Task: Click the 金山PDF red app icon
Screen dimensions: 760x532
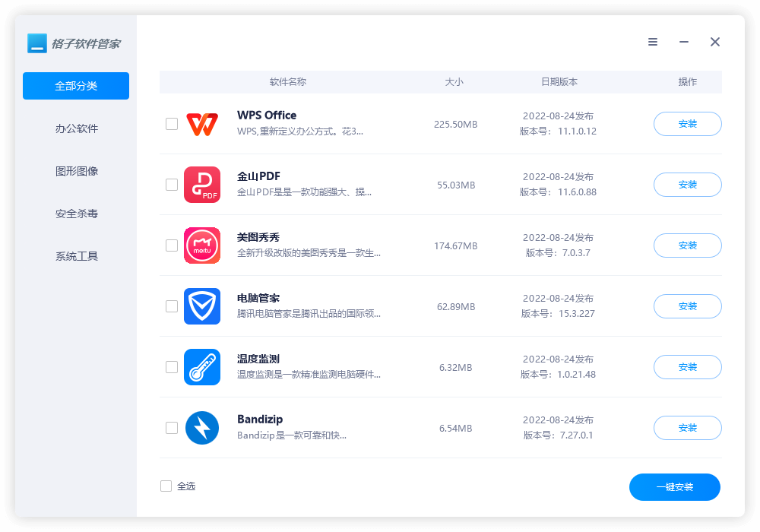Action: [x=202, y=185]
